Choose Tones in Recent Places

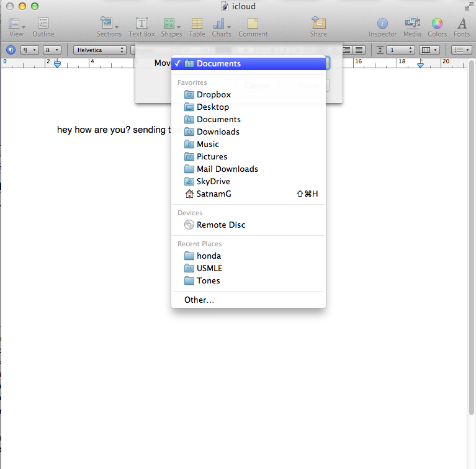(248, 281)
